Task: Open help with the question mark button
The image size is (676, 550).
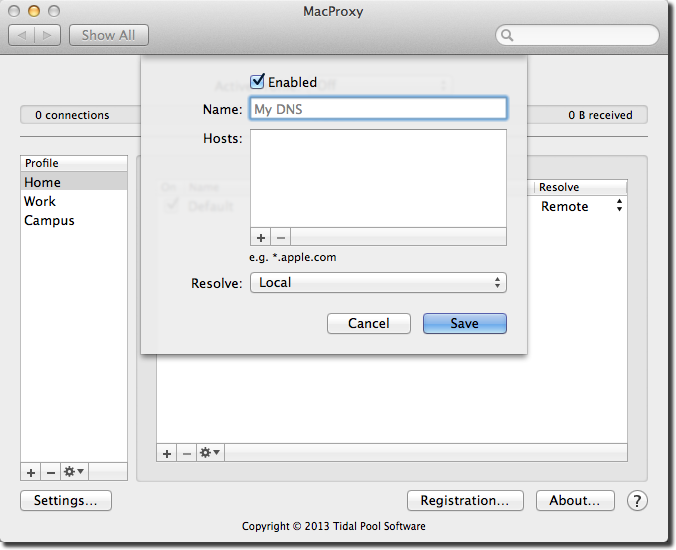Action: pyautogui.click(x=637, y=501)
